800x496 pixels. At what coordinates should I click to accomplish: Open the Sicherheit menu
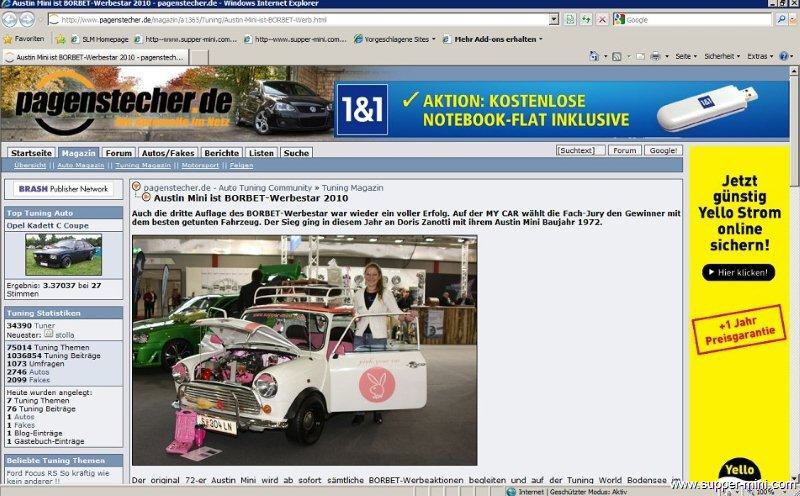tap(721, 56)
